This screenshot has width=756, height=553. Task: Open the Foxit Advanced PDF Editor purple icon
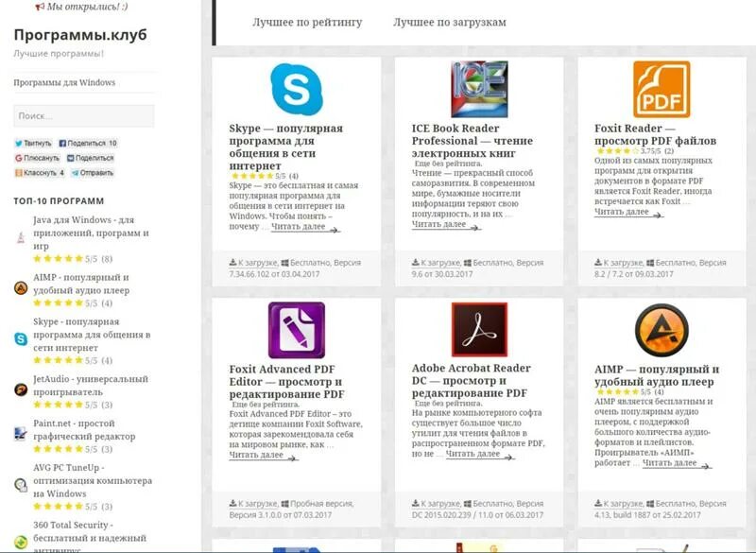pyautogui.click(x=297, y=330)
